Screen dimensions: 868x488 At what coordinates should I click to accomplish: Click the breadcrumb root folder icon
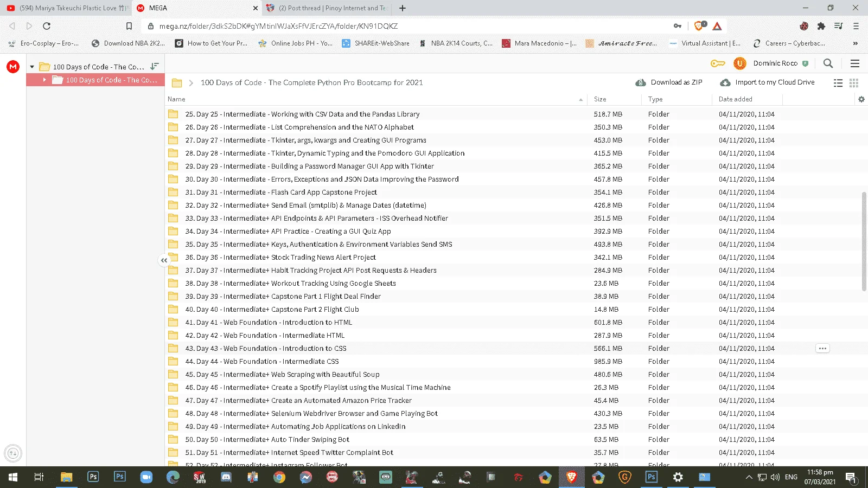pyautogui.click(x=177, y=83)
